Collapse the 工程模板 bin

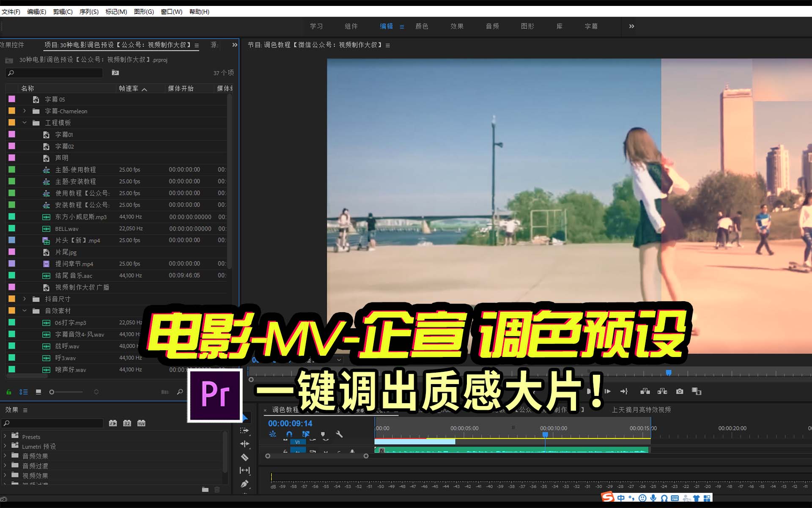pos(25,123)
